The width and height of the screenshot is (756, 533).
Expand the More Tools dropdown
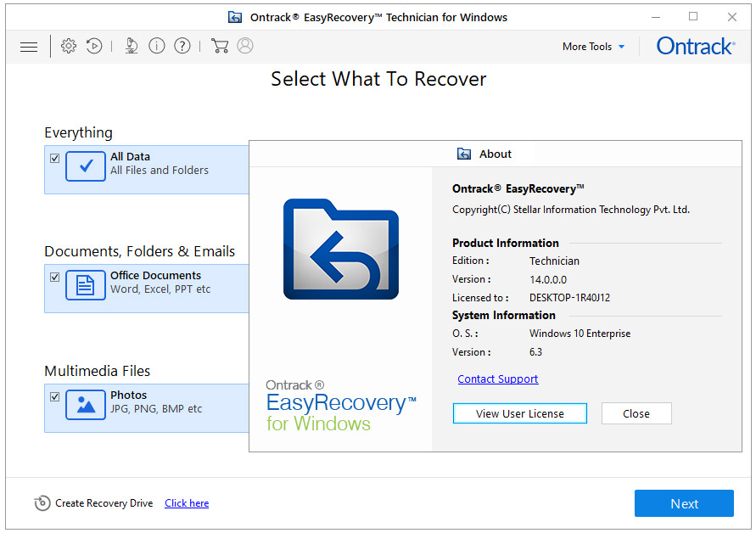pyautogui.click(x=593, y=47)
